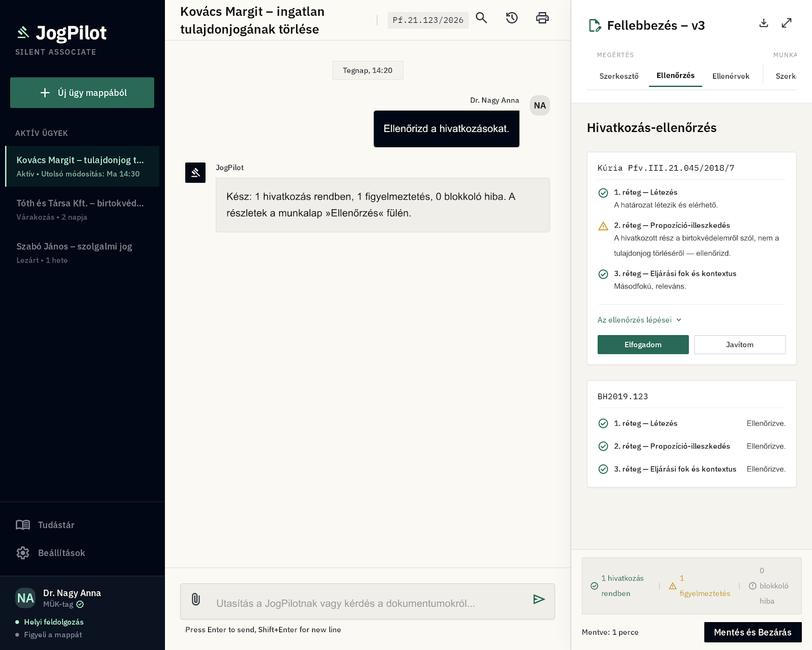The height and width of the screenshot is (650, 812).
Task: Click check icon for Kúria 3. réteg Eljárási fok
Action: 603,274
